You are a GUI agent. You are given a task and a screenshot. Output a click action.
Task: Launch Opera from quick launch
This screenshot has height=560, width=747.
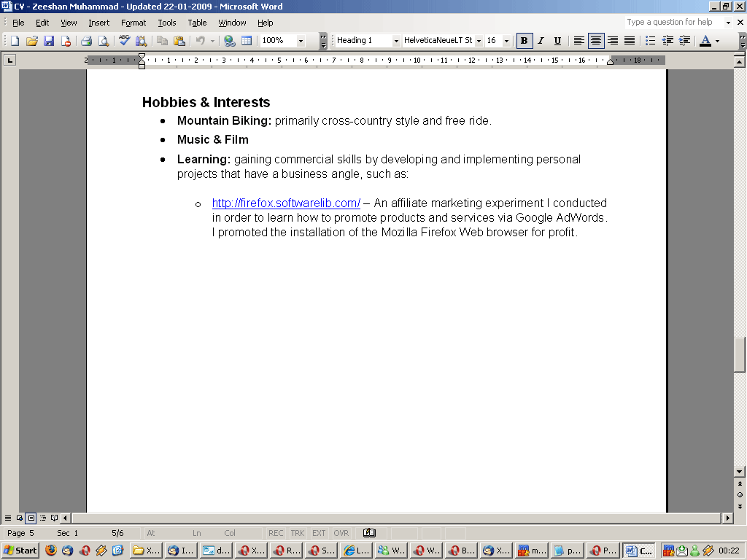(x=85, y=551)
